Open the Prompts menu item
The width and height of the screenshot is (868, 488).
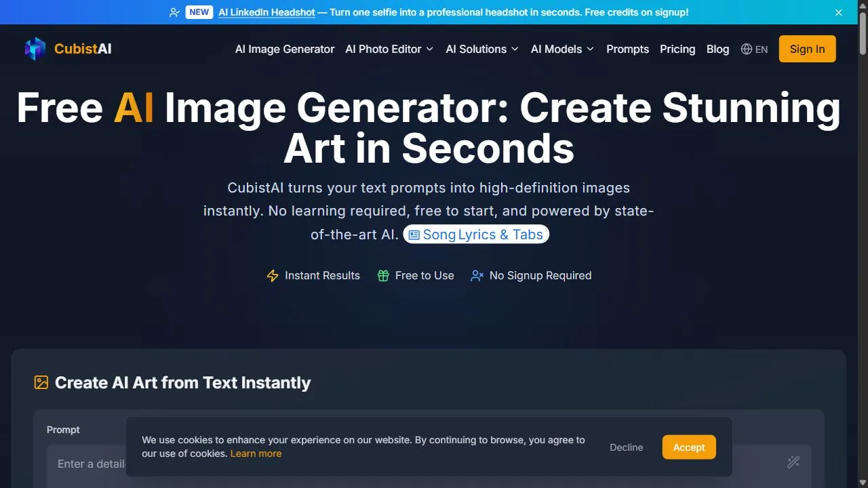pos(627,49)
